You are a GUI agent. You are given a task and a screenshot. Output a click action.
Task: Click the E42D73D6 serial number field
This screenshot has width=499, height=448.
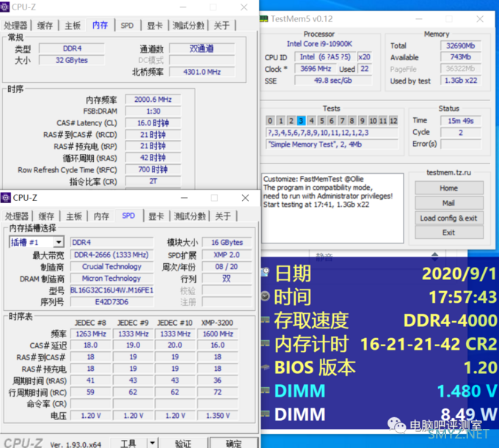pyautogui.click(x=112, y=302)
